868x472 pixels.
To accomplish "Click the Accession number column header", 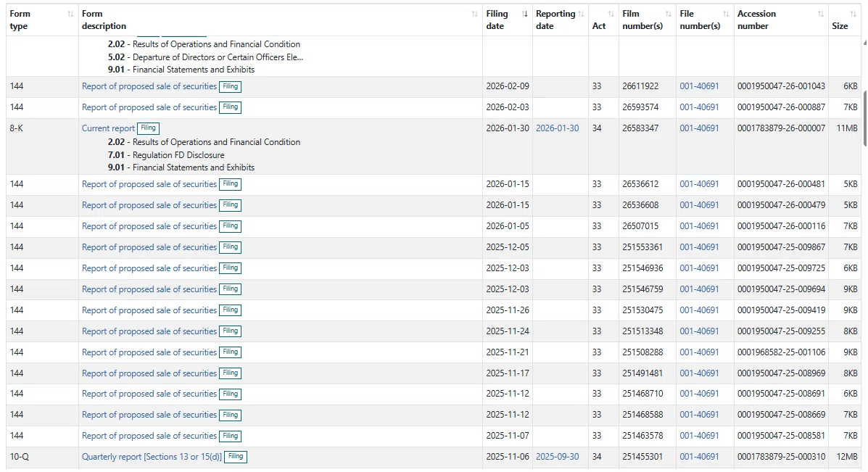I will [x=781, y=20].
